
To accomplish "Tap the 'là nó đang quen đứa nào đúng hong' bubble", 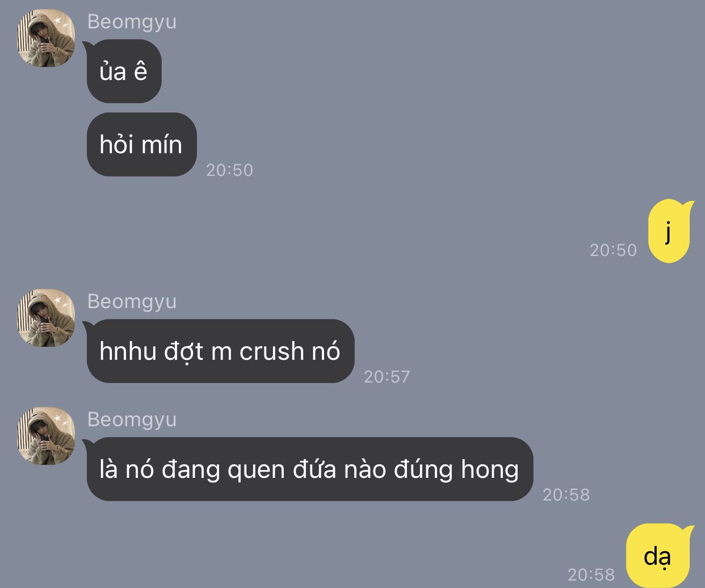I will pyautogui.click(x=309, y=469).
